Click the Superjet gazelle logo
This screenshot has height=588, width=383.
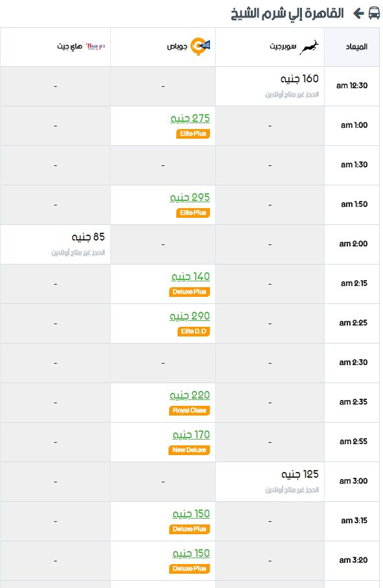(x=309, y=47)
